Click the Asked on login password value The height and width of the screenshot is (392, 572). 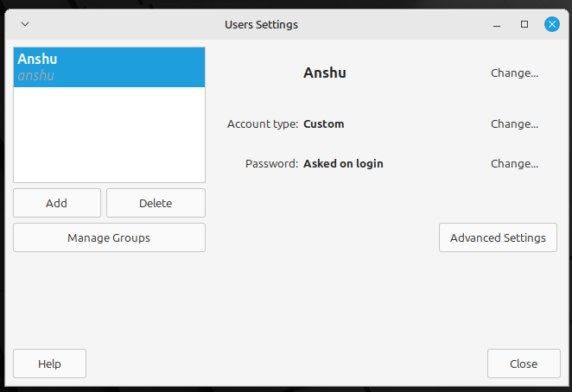(343, 163)
